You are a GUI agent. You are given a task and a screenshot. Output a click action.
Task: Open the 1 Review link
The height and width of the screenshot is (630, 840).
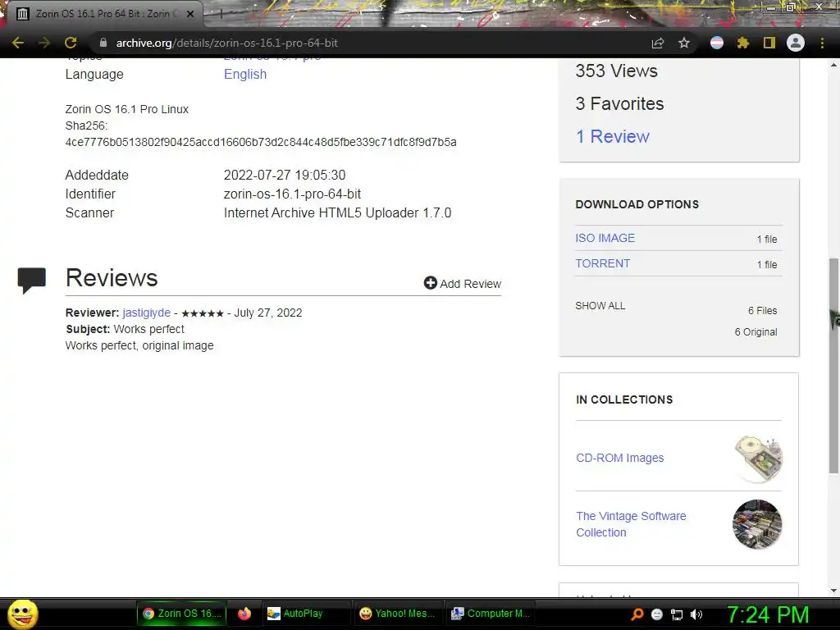pos(612,137)
